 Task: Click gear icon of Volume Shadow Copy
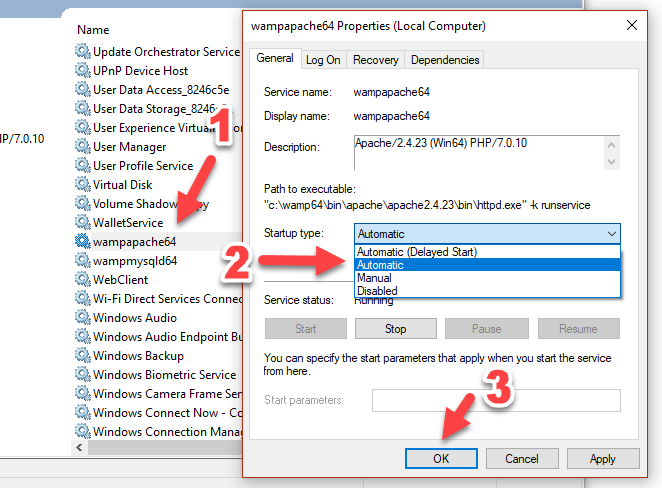pos(83,203)
